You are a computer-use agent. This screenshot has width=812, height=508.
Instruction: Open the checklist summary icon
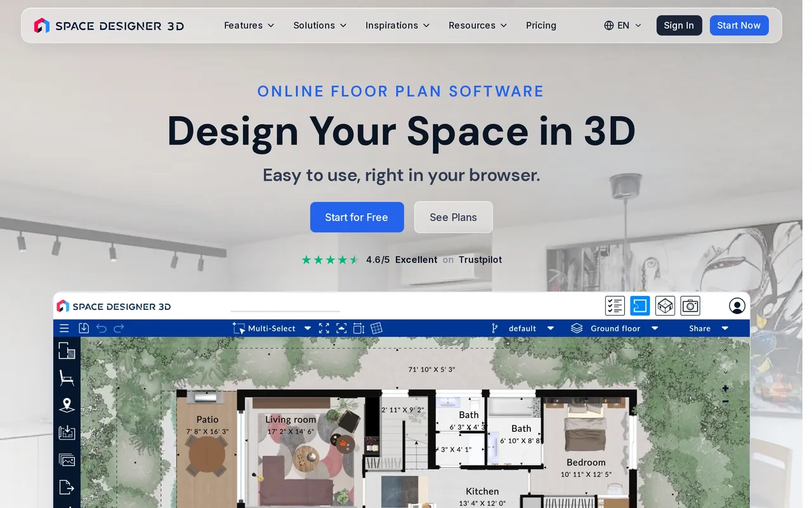[x=615, y=306]
